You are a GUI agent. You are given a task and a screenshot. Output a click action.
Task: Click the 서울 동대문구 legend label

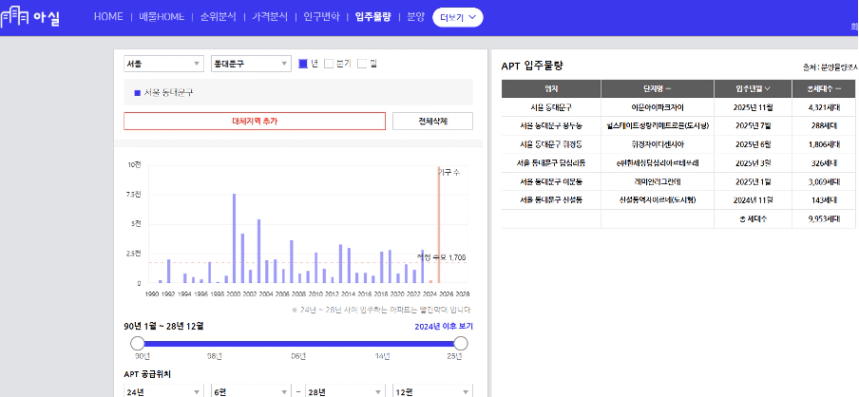pyautogui.click(x=168, y=93)
